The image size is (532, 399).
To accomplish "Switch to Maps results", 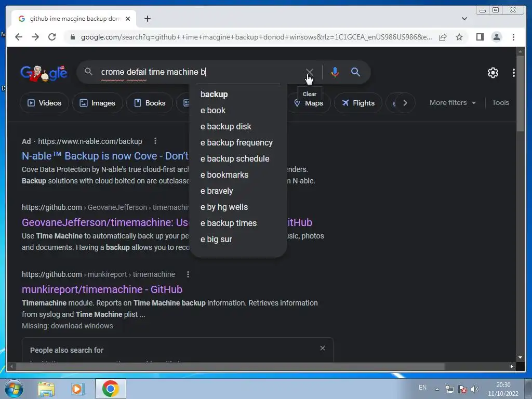I will pos(309,103).
